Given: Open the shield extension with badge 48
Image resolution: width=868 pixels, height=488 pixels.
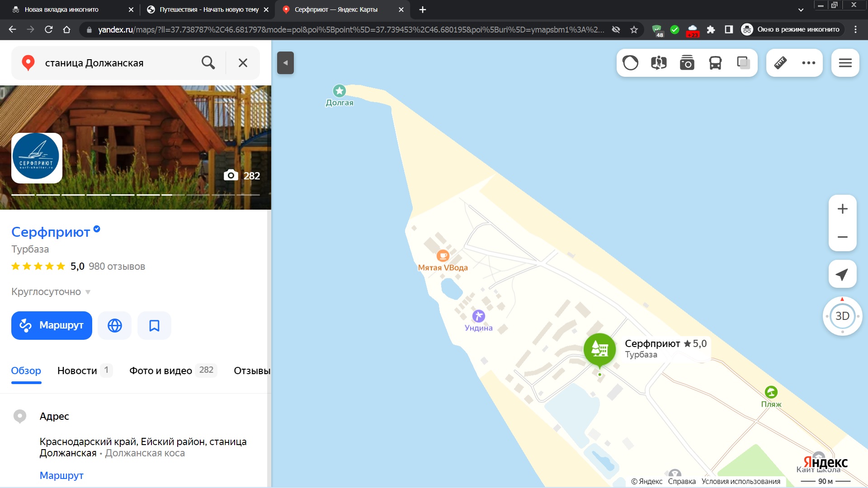Looking at the screenshot, I should click(657, 30).
